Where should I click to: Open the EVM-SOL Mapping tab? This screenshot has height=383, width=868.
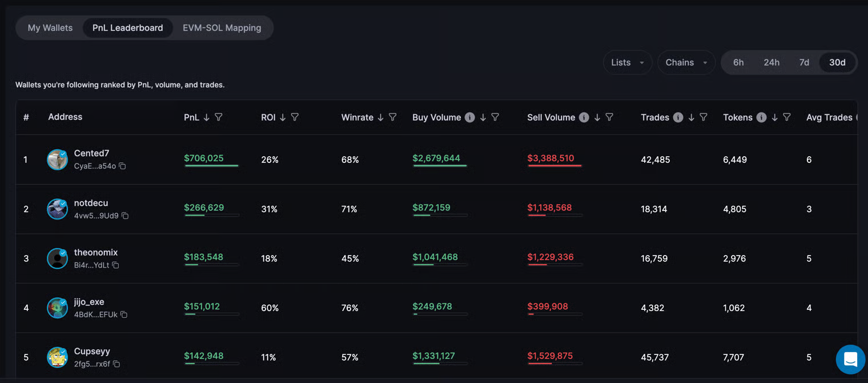point(222,27)
